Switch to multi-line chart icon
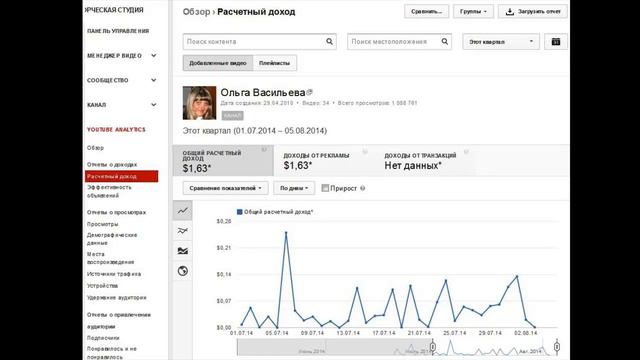Image resolution: width=640 pixels, height=360 pixels. point(182,231)
